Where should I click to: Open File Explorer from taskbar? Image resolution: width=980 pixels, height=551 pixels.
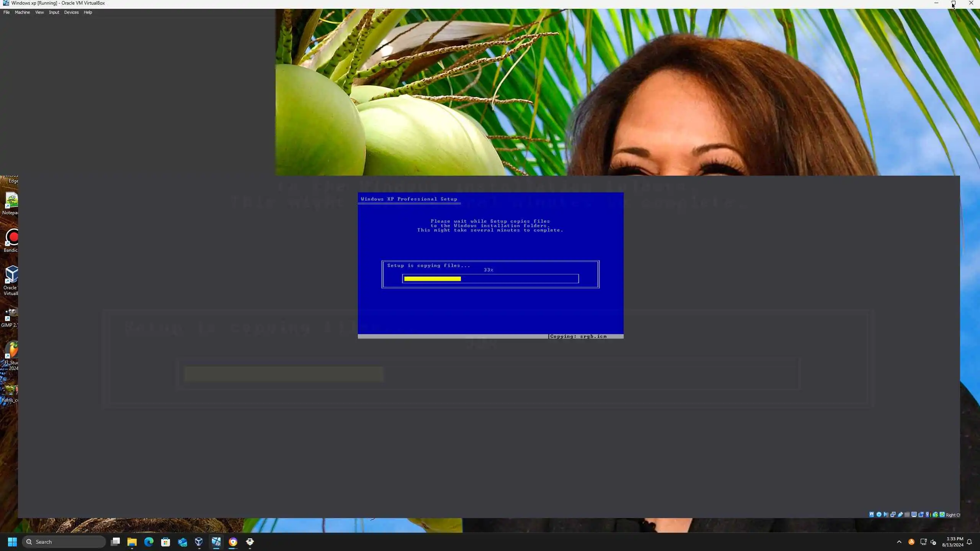[x=132, y=542]
